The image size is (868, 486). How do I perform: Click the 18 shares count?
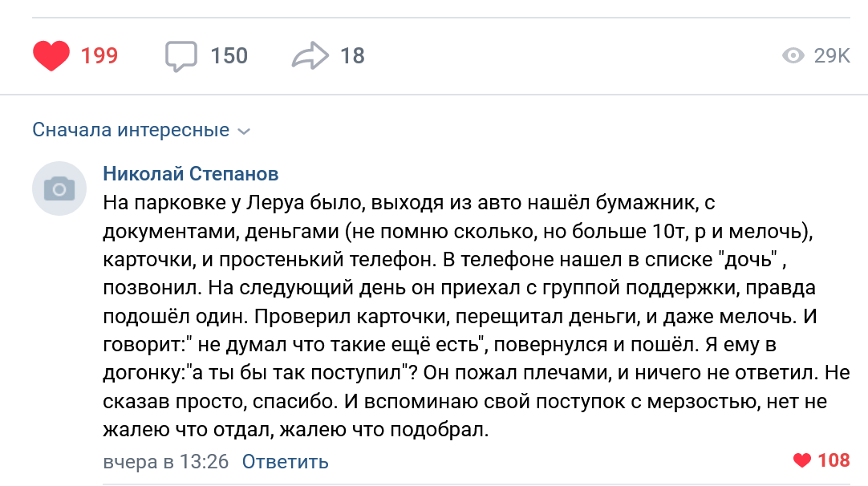coord(352,56)
